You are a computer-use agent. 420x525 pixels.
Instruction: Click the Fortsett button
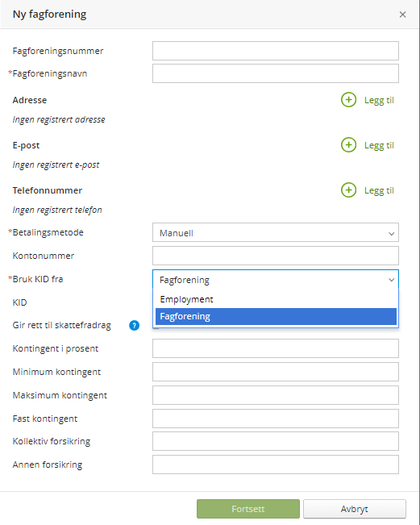tap(248, 509)
